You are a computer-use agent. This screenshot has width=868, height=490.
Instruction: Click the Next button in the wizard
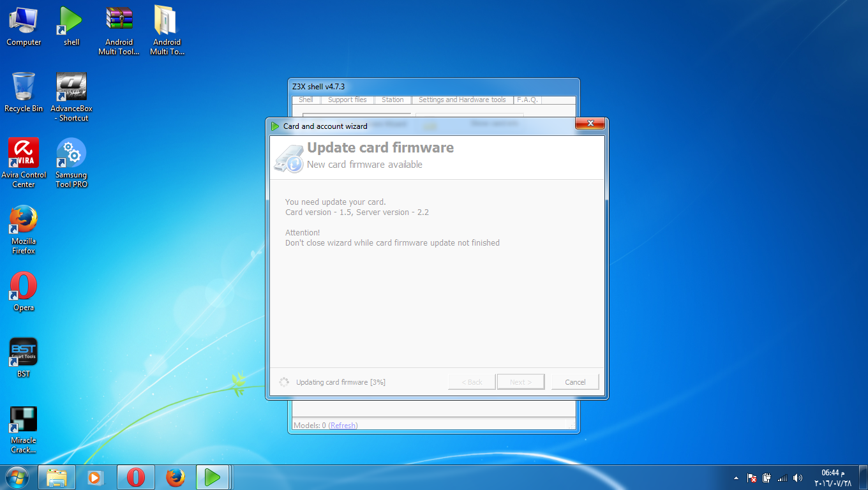pos(521,382)
